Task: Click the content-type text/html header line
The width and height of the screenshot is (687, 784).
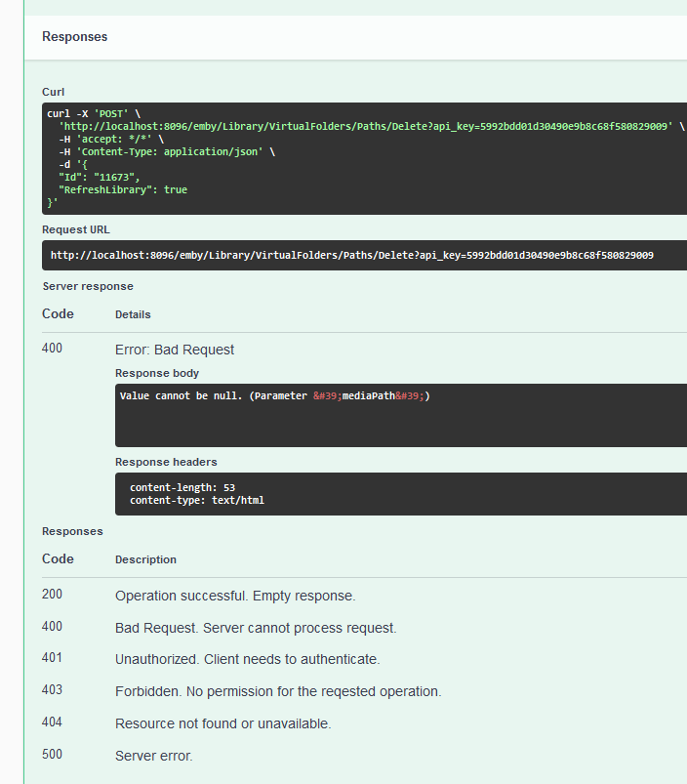Action: 196,500
